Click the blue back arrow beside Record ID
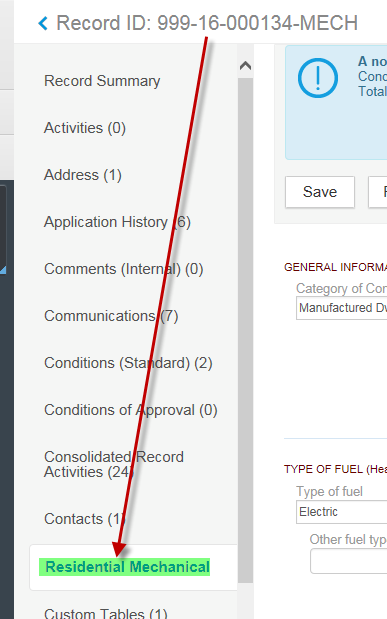 coord(43,23)
